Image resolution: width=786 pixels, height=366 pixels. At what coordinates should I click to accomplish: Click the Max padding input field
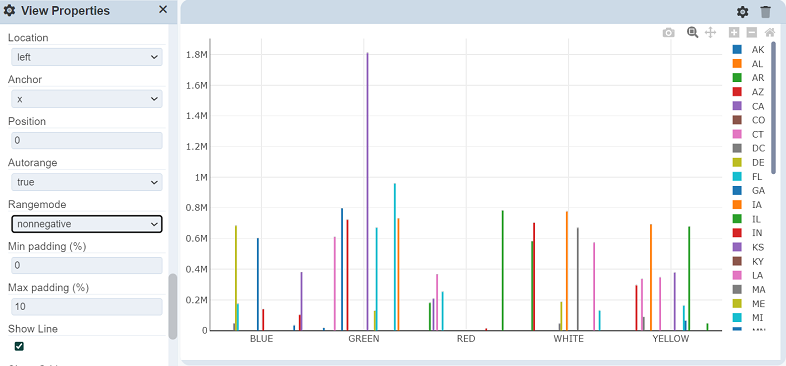pos(87,307)
